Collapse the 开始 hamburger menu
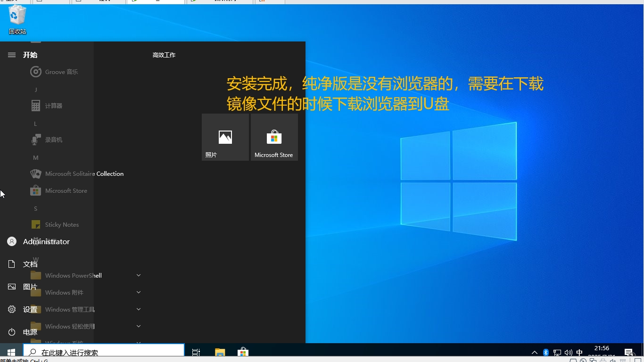Screen dimensions: 644x362 12,55
